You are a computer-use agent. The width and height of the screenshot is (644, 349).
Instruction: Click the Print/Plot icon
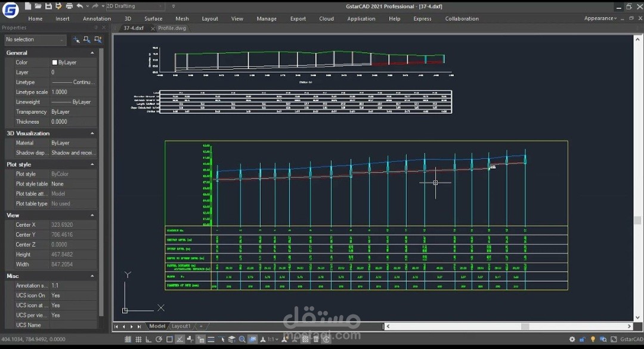(69, 6)
